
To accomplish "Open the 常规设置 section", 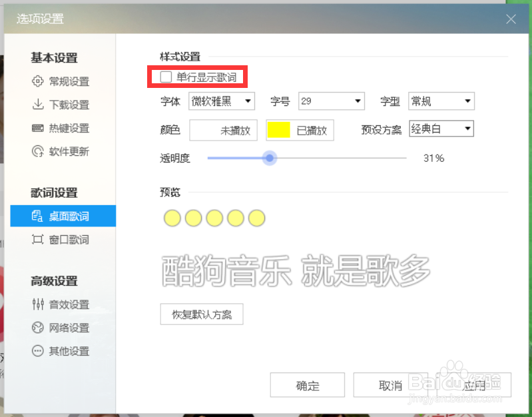I will (63, 81).
